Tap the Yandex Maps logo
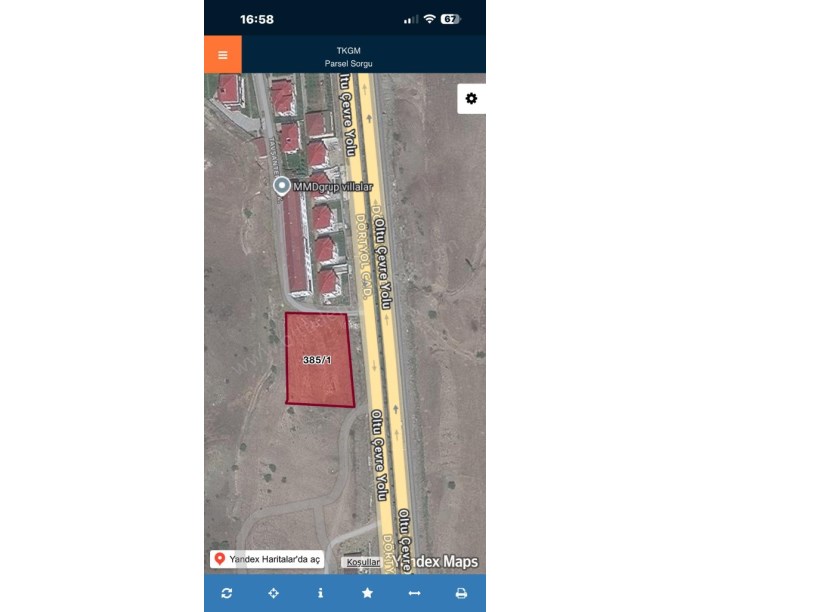The width and height of the screenshot is (816, 612). point(436,562)
